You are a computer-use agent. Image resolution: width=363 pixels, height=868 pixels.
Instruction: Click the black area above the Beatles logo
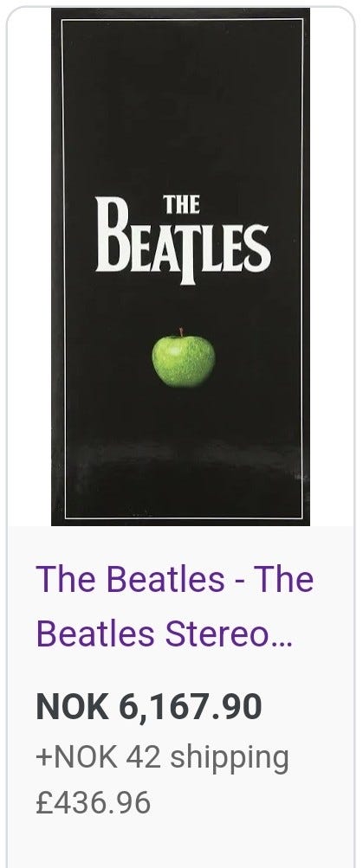183,106
